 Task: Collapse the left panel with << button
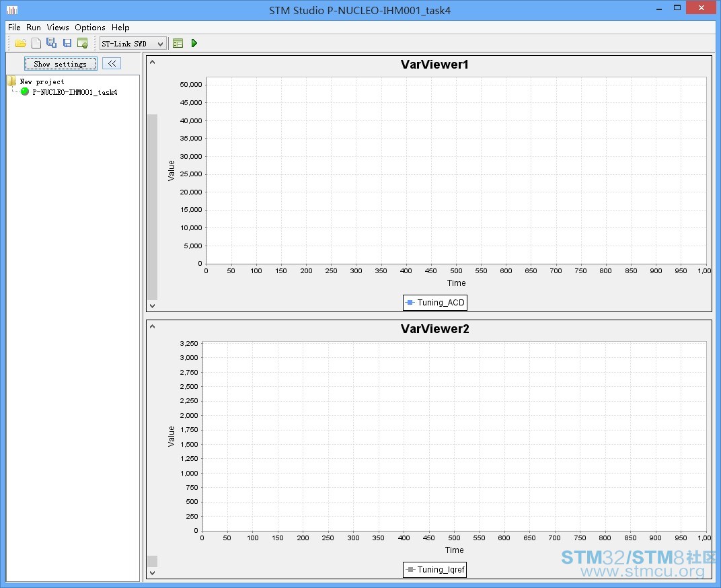pos(112,63)
